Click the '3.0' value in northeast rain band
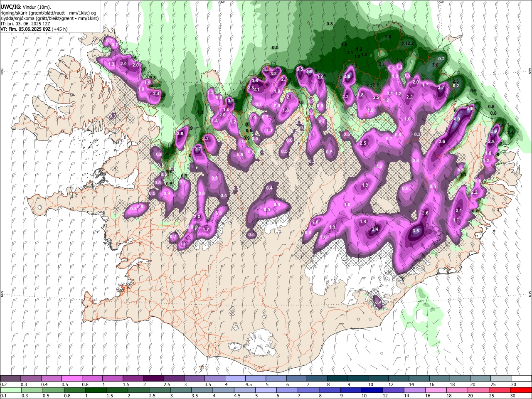The height and width of the screenshot is (399, 532). tap(435, 65)
